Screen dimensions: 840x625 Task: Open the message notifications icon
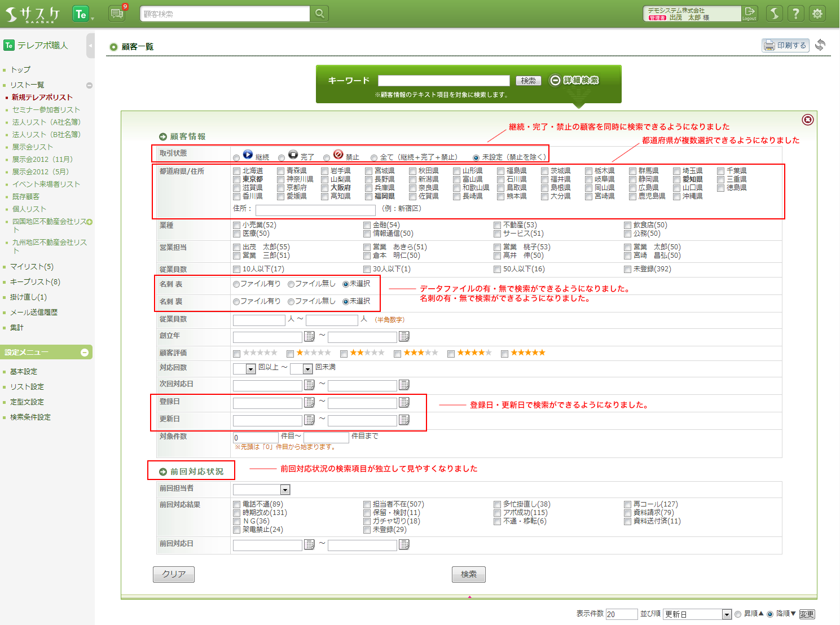(117, 14)
